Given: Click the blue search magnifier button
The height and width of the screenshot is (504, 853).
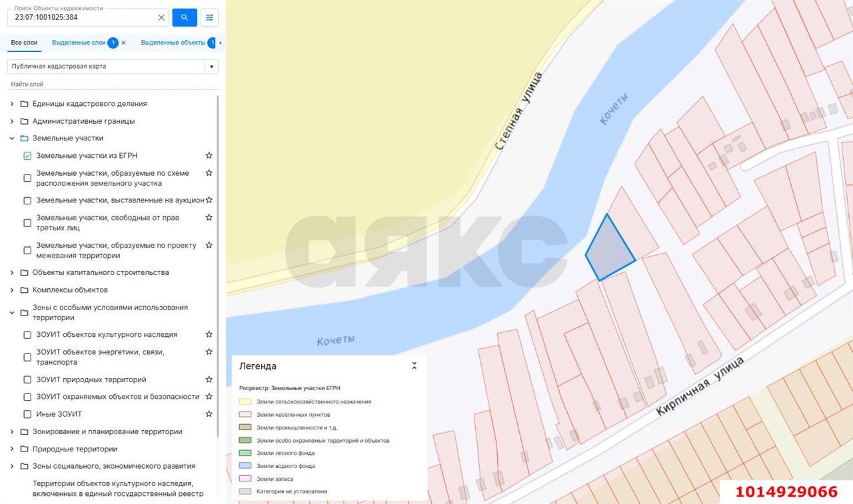Looking at the screenshot, I should [185, 17].
